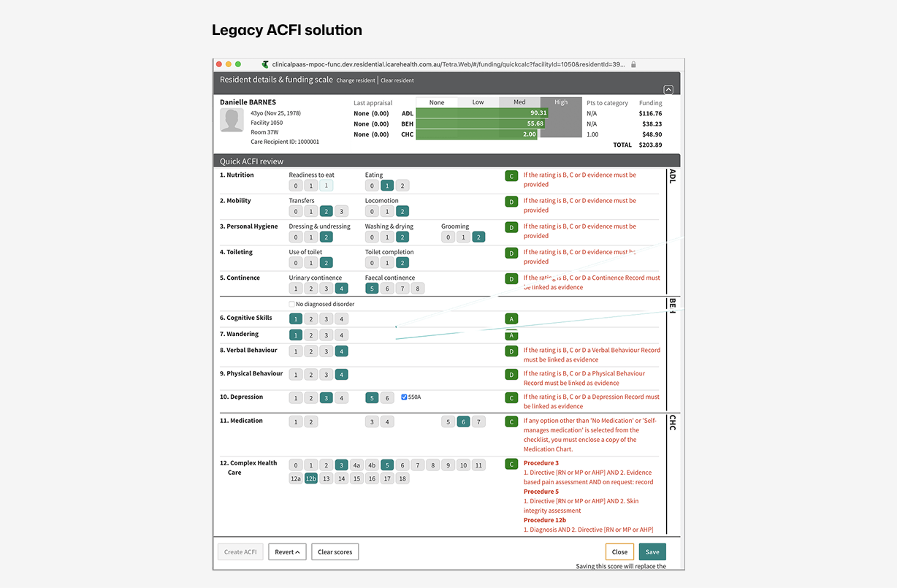Select the Med funding scale tab

(519, 102)
